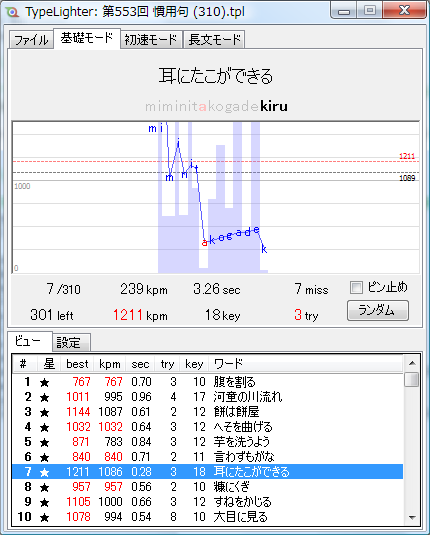This screenshot has width=430, height=535.
Task: Click the star icon in row 3
Action: click(x=44, y=413)
